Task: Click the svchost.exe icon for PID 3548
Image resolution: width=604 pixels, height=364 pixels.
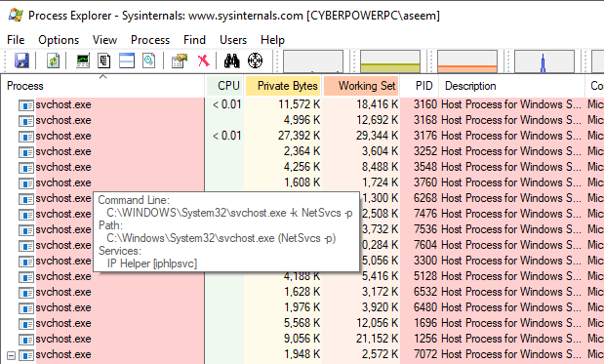Action: pos(26,167)
